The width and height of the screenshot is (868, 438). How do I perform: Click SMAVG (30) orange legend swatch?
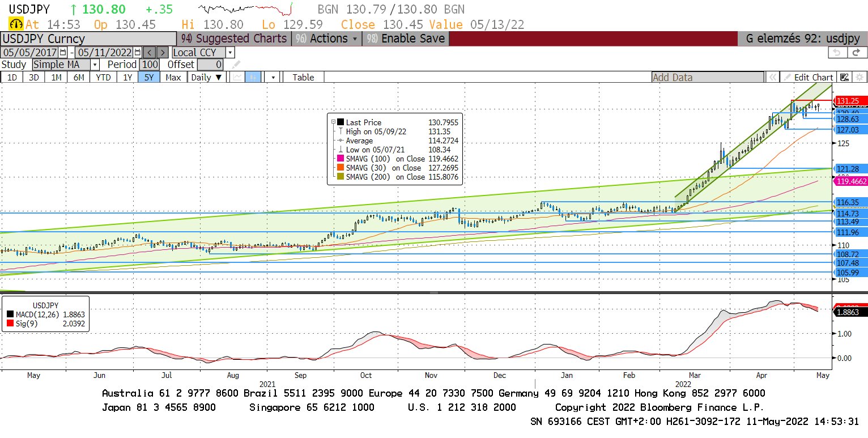click(x=340, y=168)
